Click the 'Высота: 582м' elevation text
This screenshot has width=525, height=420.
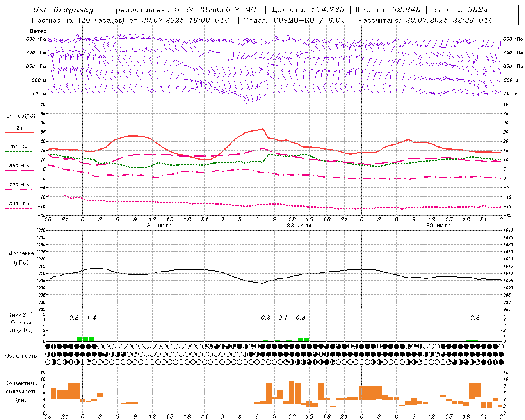pyautogui.click(x=460, y=10)
